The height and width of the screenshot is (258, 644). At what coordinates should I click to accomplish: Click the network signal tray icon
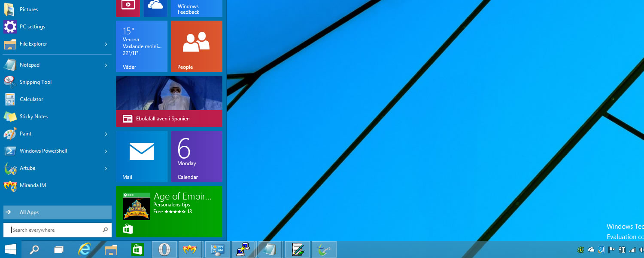(632, 250)
